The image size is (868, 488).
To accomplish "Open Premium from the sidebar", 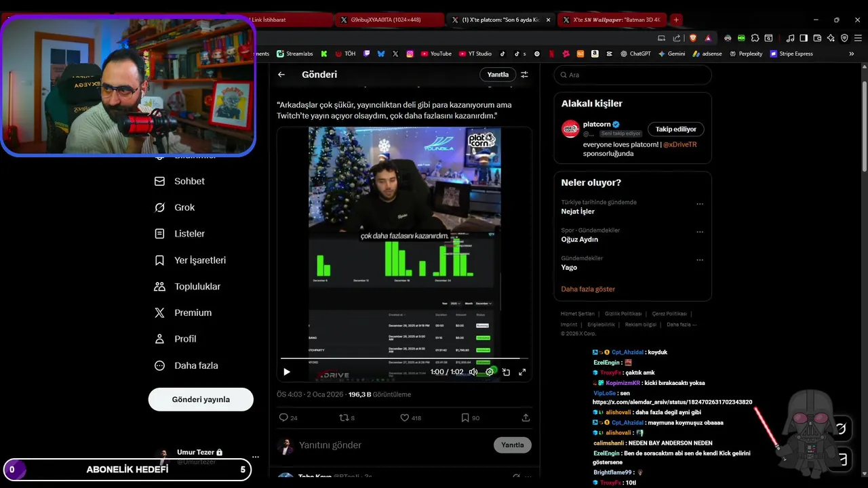I will tap(183, 312).
